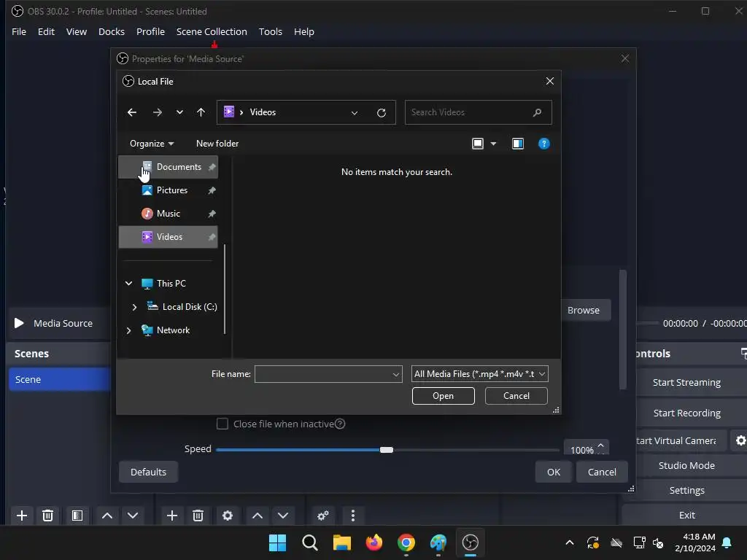This screenshot has width=747, height=560.
Task: Go up one folder level
Action: click(x=201, y=112)
